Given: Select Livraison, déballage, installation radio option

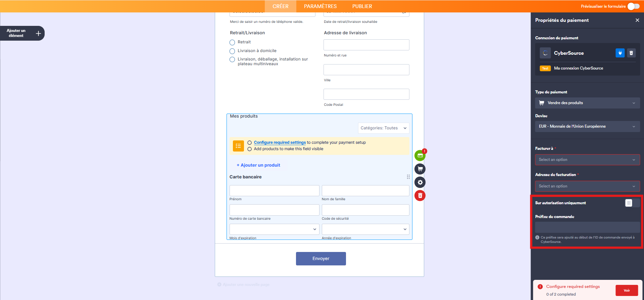Looking at the screenshot, I should 232,59.
